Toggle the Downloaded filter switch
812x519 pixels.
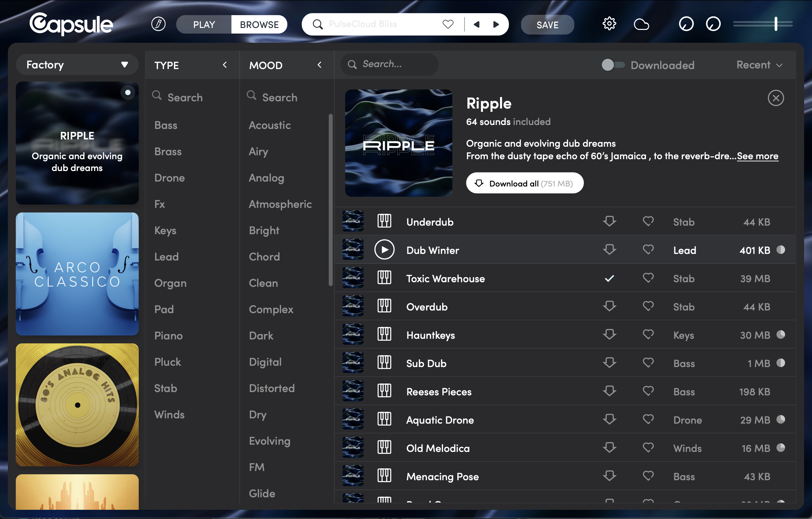(613, 65)
